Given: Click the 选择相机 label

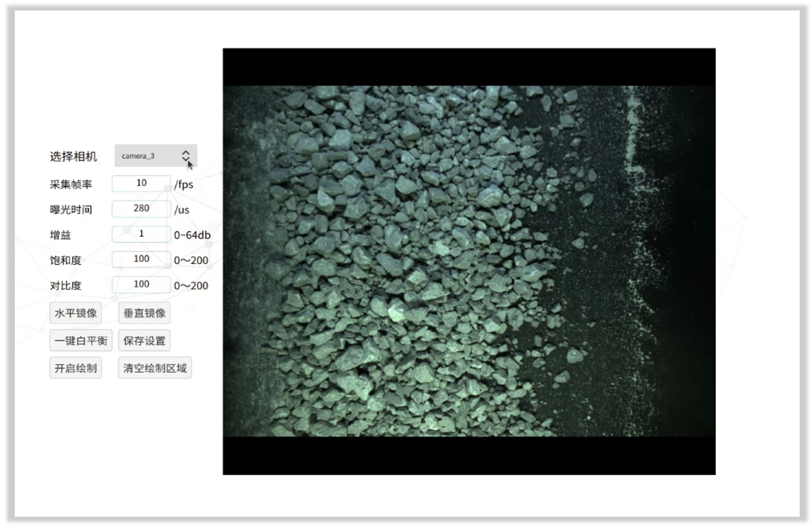Looking at the screenshot, I should (73, 157).
